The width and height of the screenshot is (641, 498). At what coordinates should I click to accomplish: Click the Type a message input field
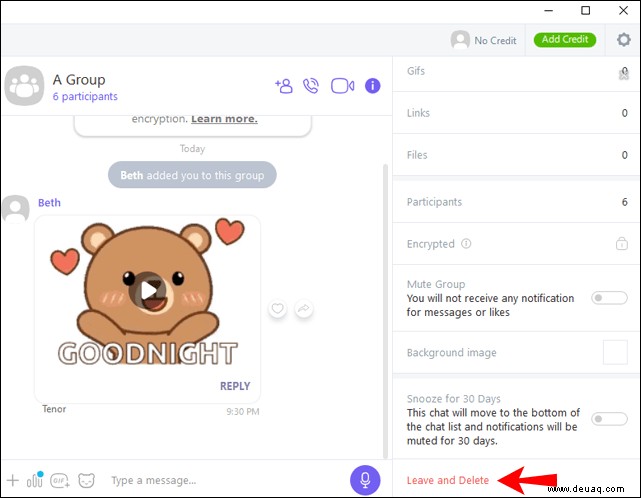click(225, 480)
